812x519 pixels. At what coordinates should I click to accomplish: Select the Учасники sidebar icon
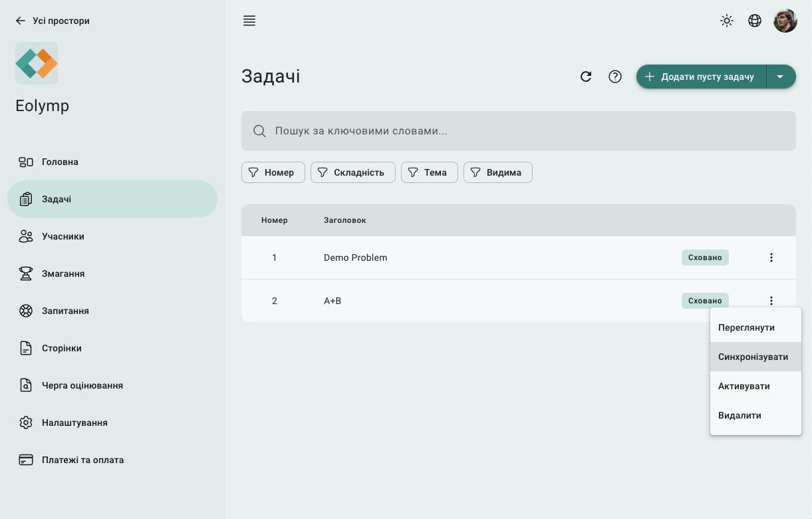click(25, 236)
